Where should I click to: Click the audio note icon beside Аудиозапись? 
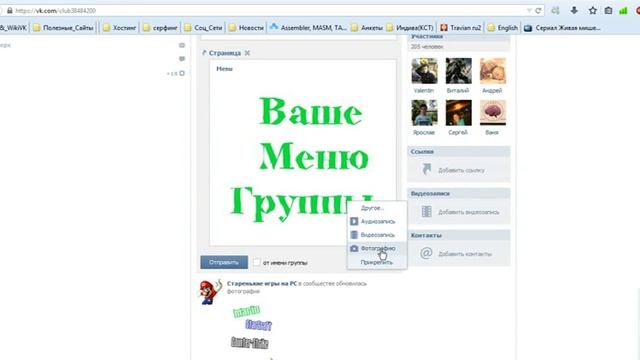pyautogui.click(x=354, y=221)
